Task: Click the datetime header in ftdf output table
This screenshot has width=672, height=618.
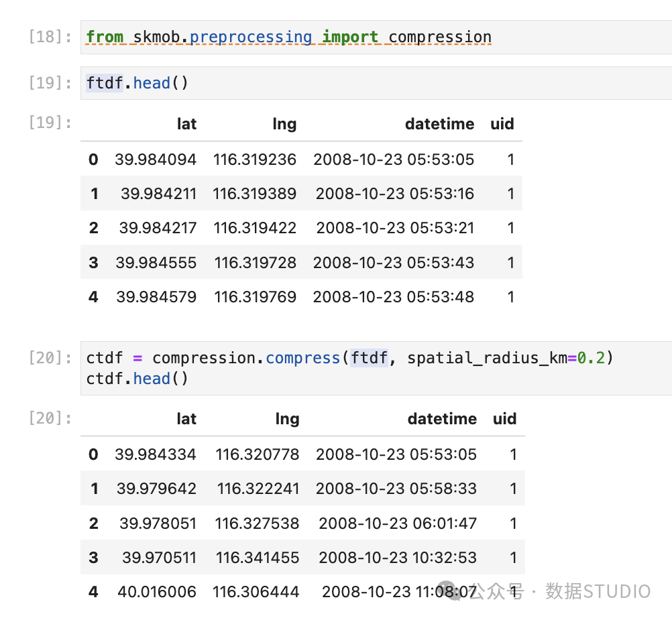Action: pyautogui.click(x=440, y=124)
